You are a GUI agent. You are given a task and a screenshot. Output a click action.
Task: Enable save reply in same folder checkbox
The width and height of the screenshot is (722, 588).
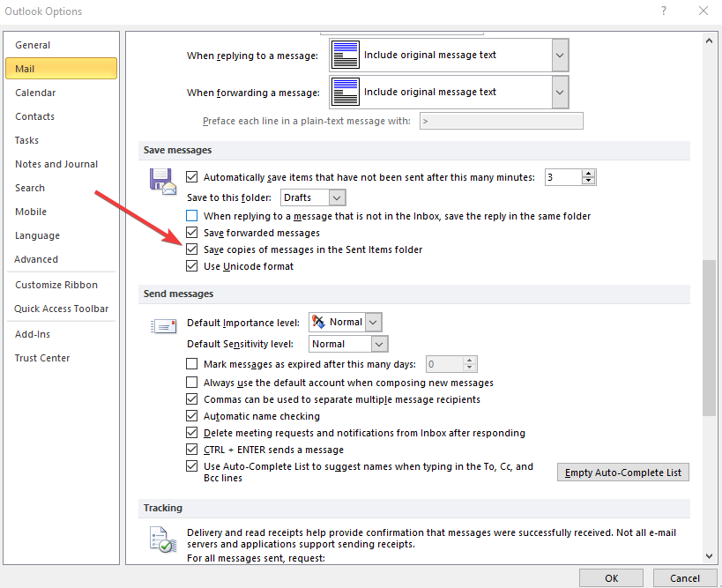(x=191, y=215)
